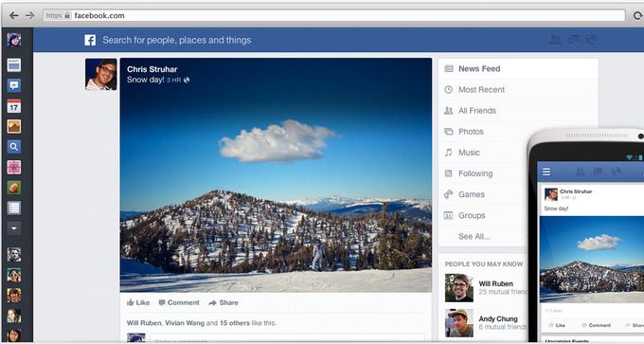Tap notifications globe on the phone header
Image resolution: width=644 pixels, height=344 pixels.
(617, 172)
